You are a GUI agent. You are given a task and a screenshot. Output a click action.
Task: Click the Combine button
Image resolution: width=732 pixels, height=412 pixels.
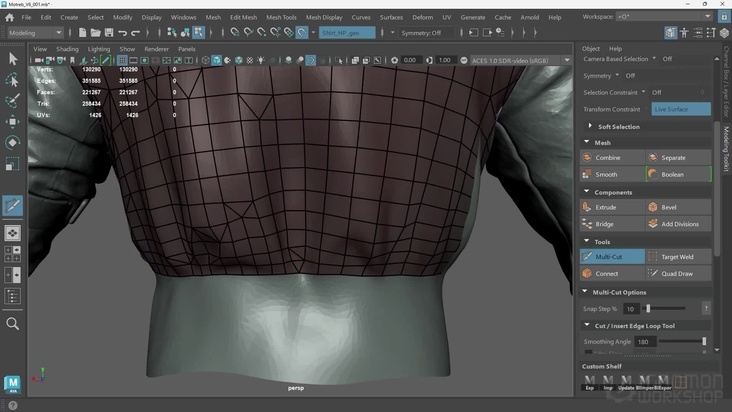[x=612, y=158]
